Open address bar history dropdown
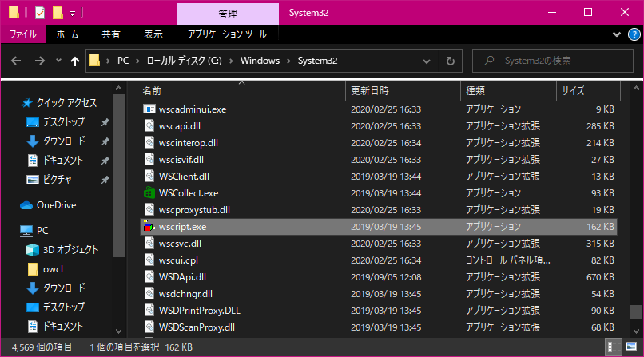Viewport: 644px width, 357px height. click(x=430, y=61)
